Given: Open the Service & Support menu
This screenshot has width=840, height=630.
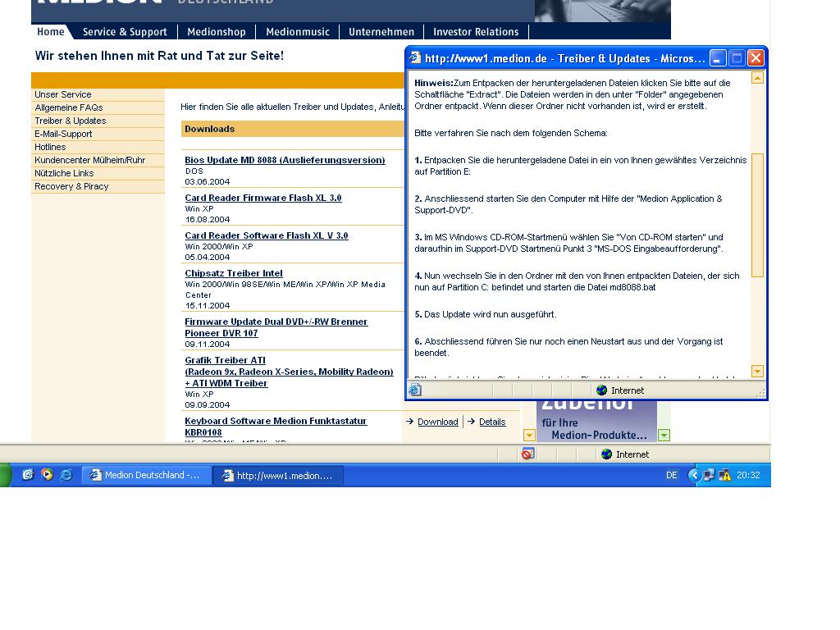Looking at the screenshot, I should pos(125,32).
